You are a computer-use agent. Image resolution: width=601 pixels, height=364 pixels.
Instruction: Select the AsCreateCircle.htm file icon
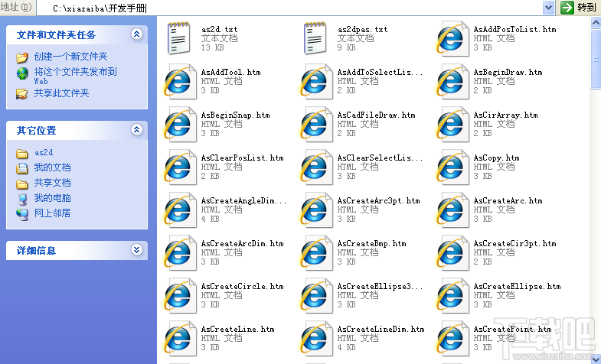pyautogui.click(x=179, y=296)
